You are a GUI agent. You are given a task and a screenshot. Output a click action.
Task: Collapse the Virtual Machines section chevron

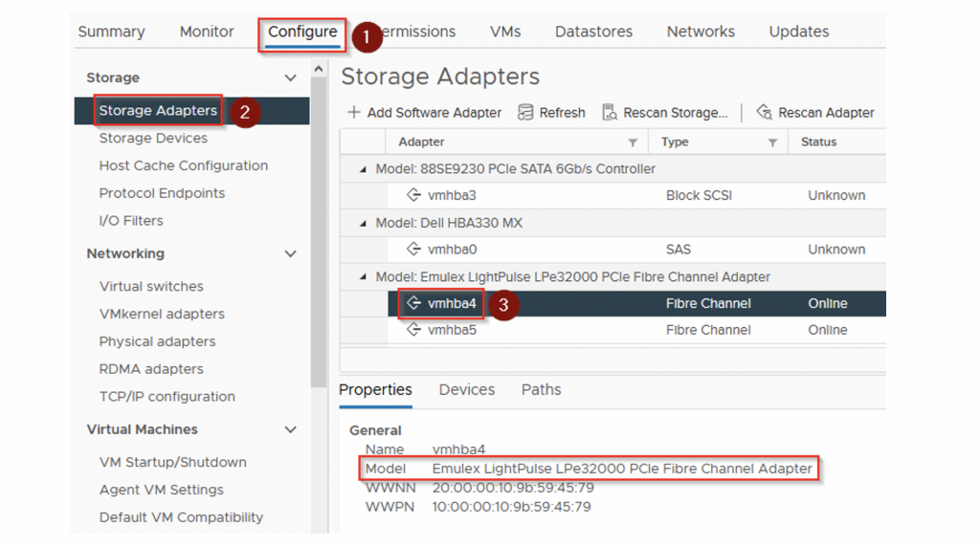coord(290,429)
